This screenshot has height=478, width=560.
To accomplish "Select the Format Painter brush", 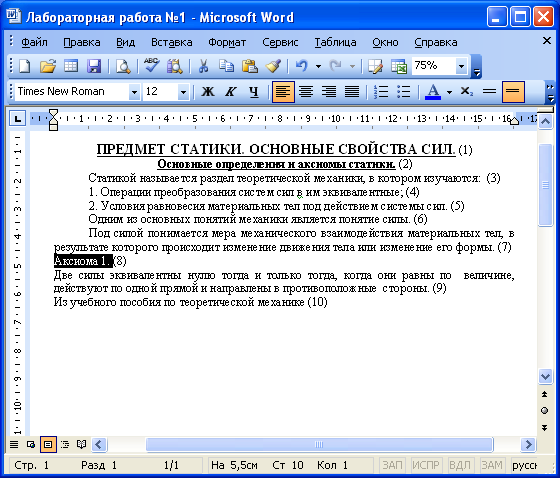I will coord(273,66).
